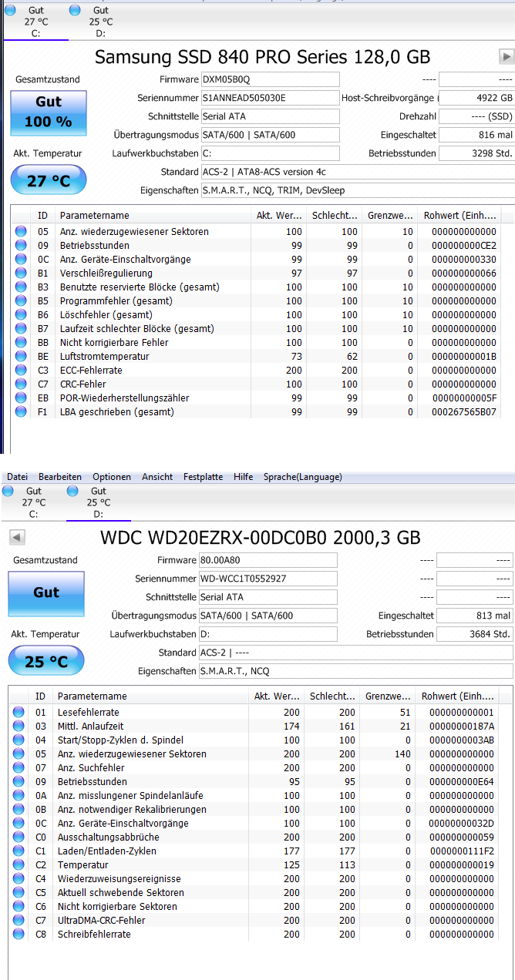Viewport: 515px width, 980px height.
Task: Click Samsung Eingeschaltet value 816 mal
Action: point(477,135)
